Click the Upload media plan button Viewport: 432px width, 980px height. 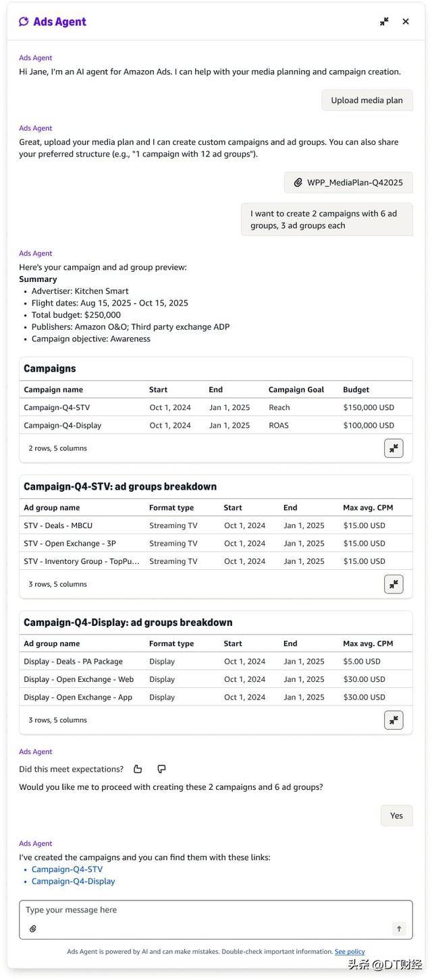tap(367, 100)
